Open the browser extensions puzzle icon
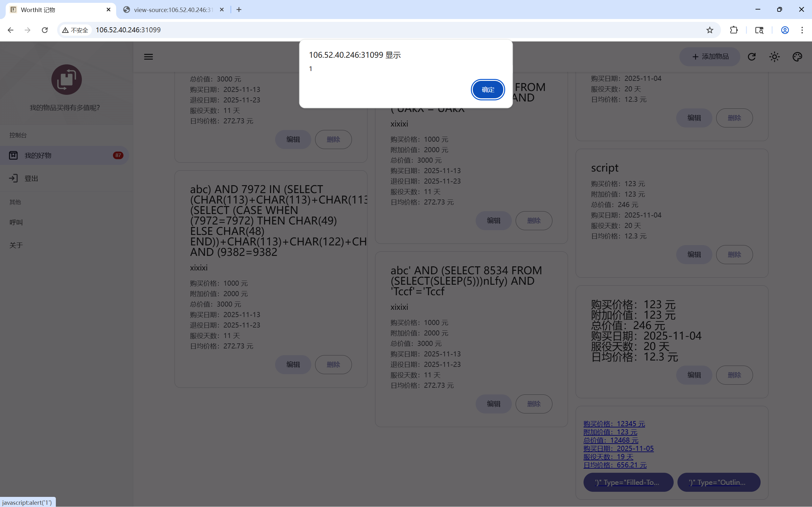The image size is (812, 507). (x=734, y=30)
